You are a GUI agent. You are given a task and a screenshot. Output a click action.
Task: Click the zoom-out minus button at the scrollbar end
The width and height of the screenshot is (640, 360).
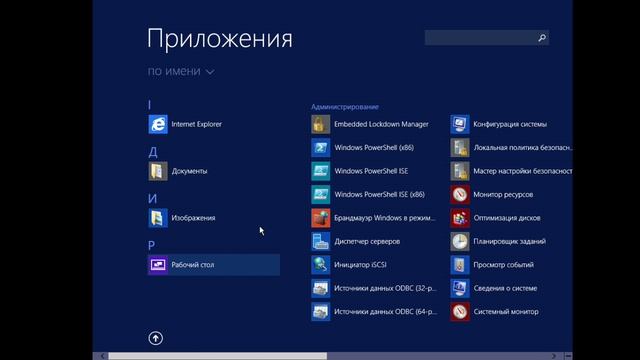[568, 356]
